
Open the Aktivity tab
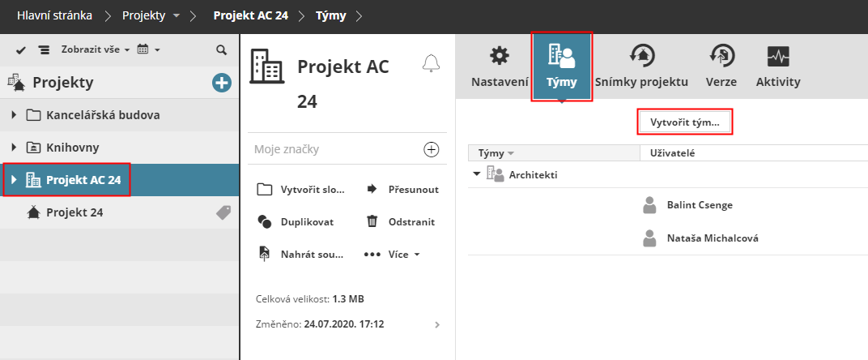[x=778, y=66]
